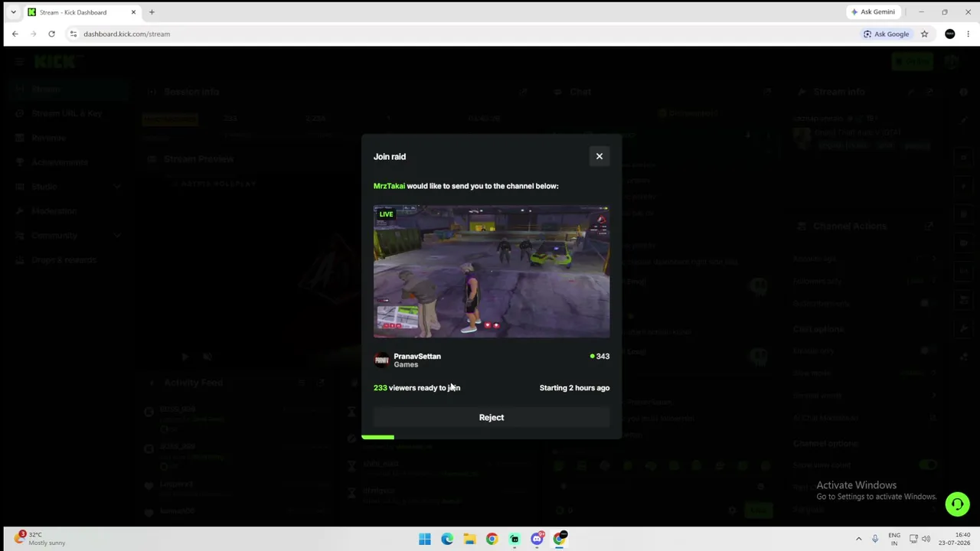
Task: Reload the dashboard page
Action: 51,34
